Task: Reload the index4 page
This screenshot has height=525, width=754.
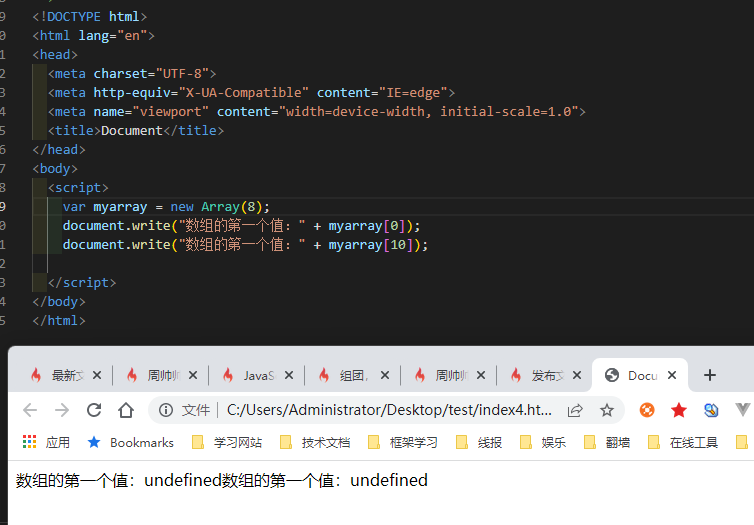Action: click(94, 410)
